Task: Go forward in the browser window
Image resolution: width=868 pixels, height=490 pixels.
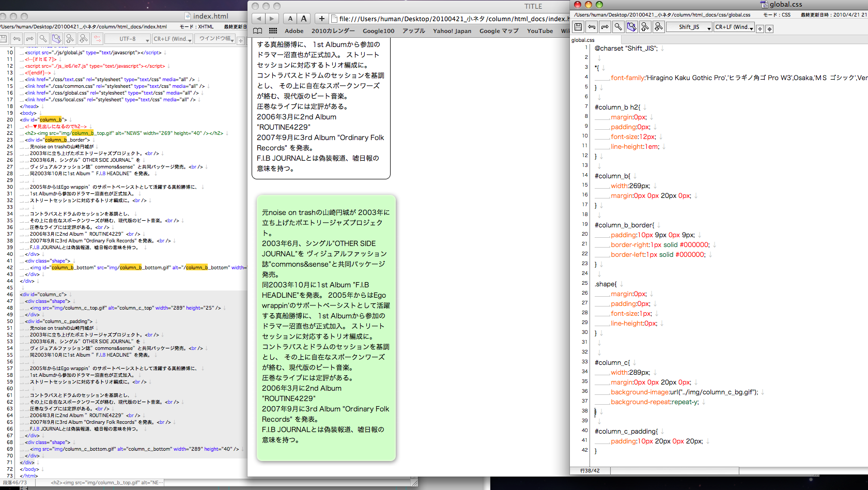Action: [272, 19]
